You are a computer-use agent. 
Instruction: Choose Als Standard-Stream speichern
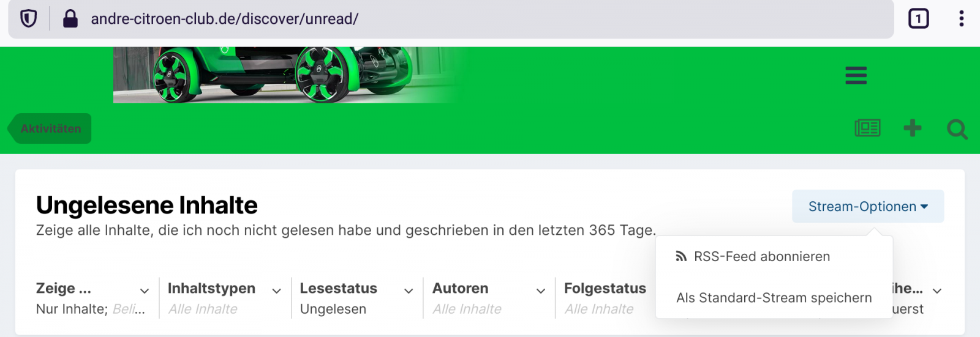pyautogui.click(x=774, y=298)
